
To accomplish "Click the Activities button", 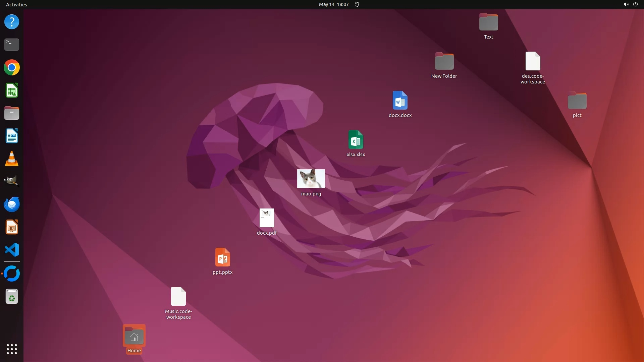I will [x=16, y=4].
